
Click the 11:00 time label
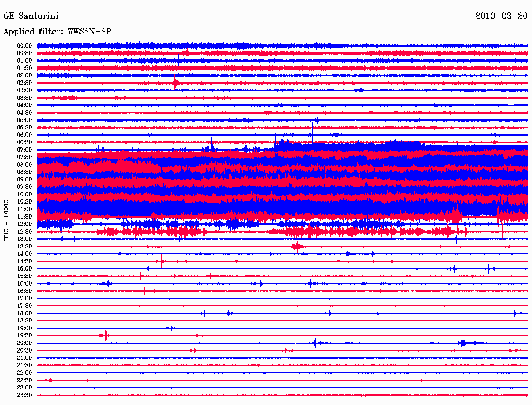point(24,209)
